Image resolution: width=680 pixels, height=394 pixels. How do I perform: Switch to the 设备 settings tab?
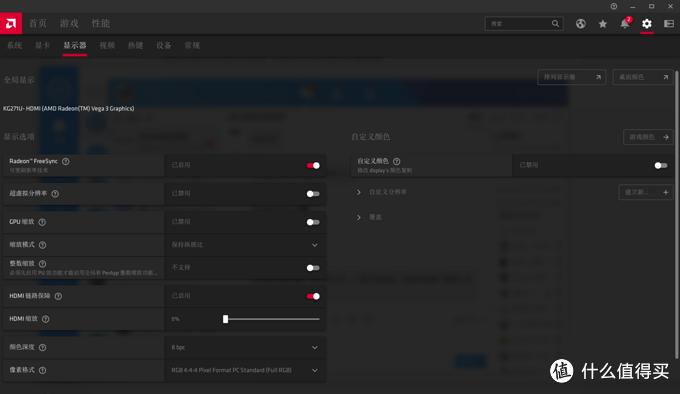coord(164,45)
